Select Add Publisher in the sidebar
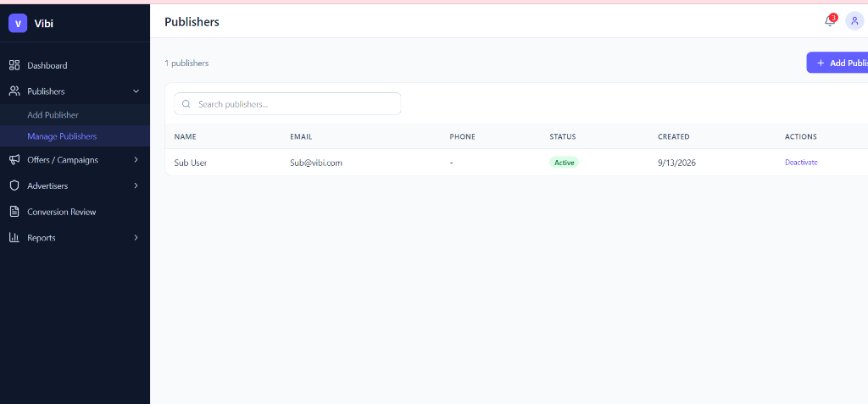Screen dimensions: 868x404 (x=75, y=115)
